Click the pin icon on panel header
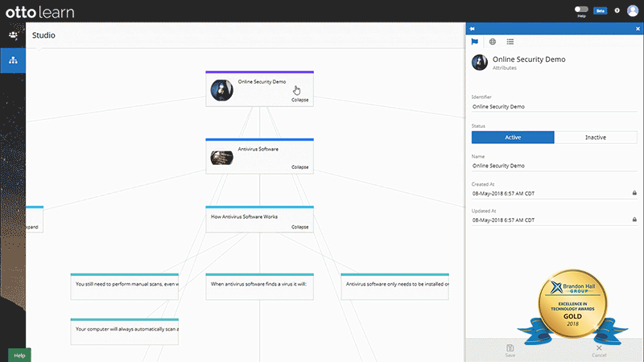The height and width of the screenshot is (362, 644). tap(473, 29)
